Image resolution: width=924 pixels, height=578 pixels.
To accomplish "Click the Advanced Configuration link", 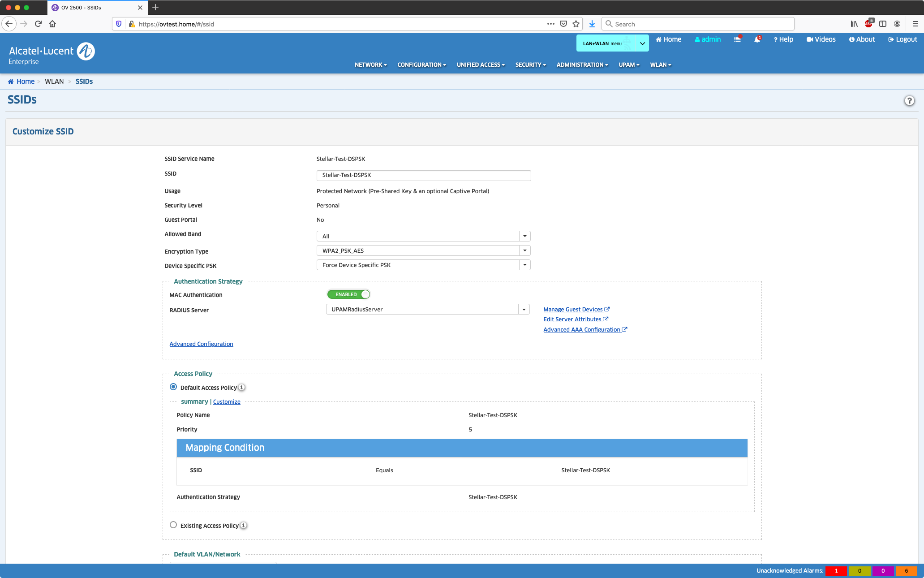I will point(201,344).
